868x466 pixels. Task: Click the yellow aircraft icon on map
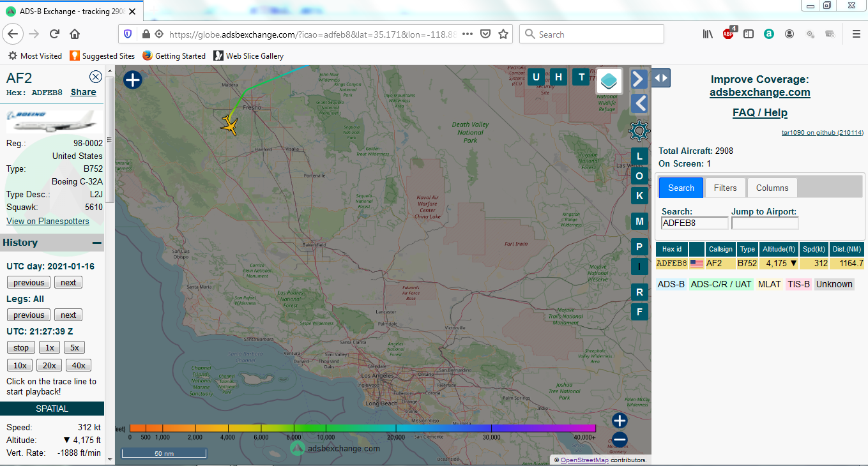pyautogui.click(x=229, y=124)
